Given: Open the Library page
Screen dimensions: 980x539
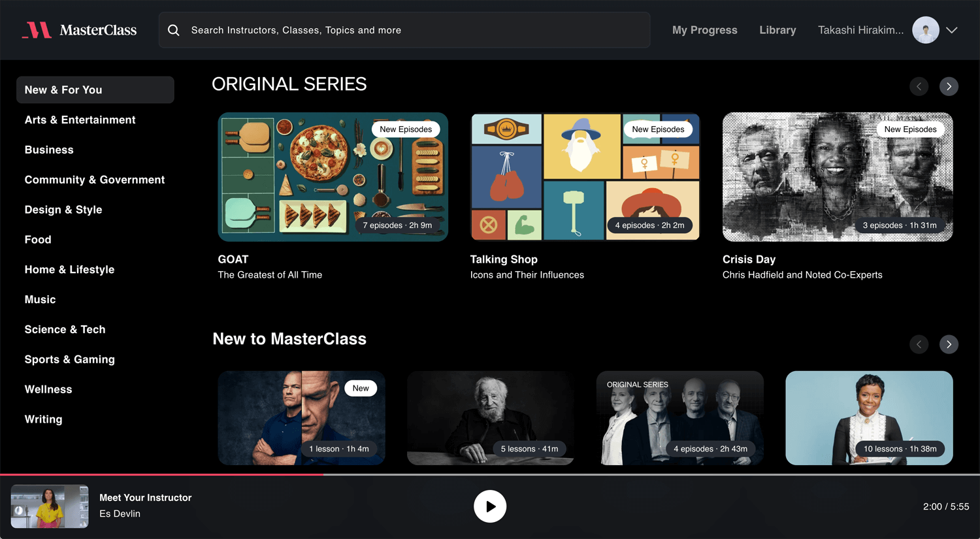Looking at the screenshot, I should click(777, 30).
